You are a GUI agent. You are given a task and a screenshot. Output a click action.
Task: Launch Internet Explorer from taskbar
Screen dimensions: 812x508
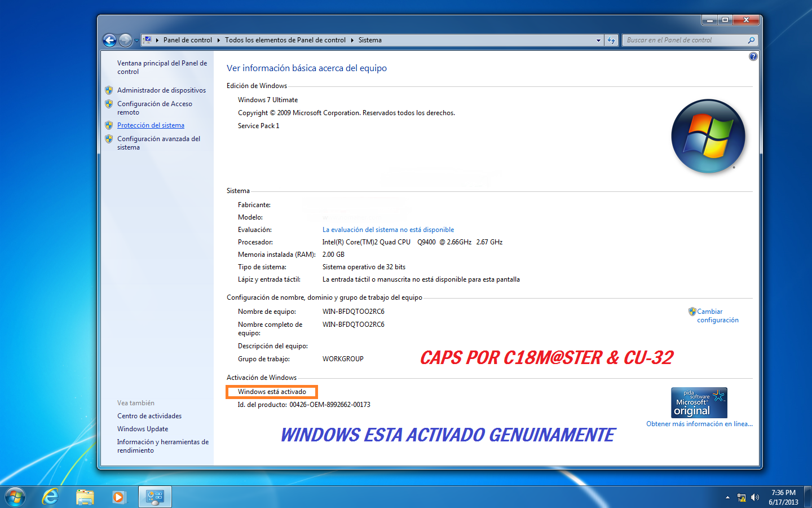click(x=51, y=497)
